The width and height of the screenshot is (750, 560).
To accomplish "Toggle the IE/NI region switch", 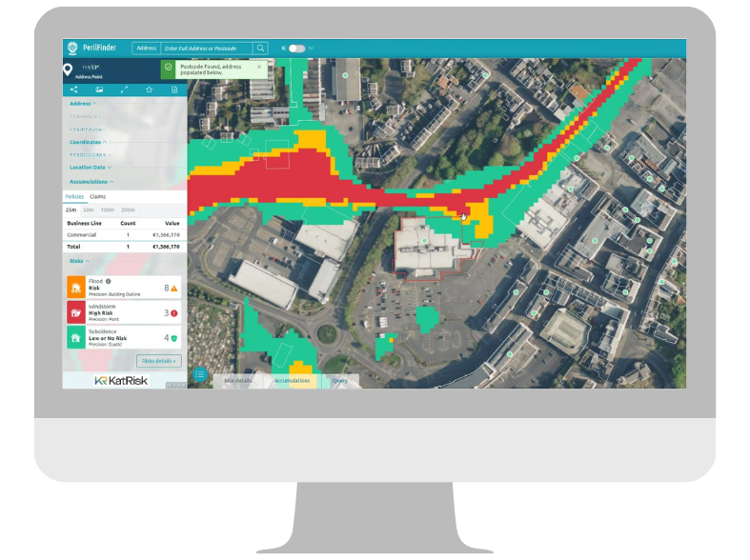I will pyautogui.click(x=296, y=48).
